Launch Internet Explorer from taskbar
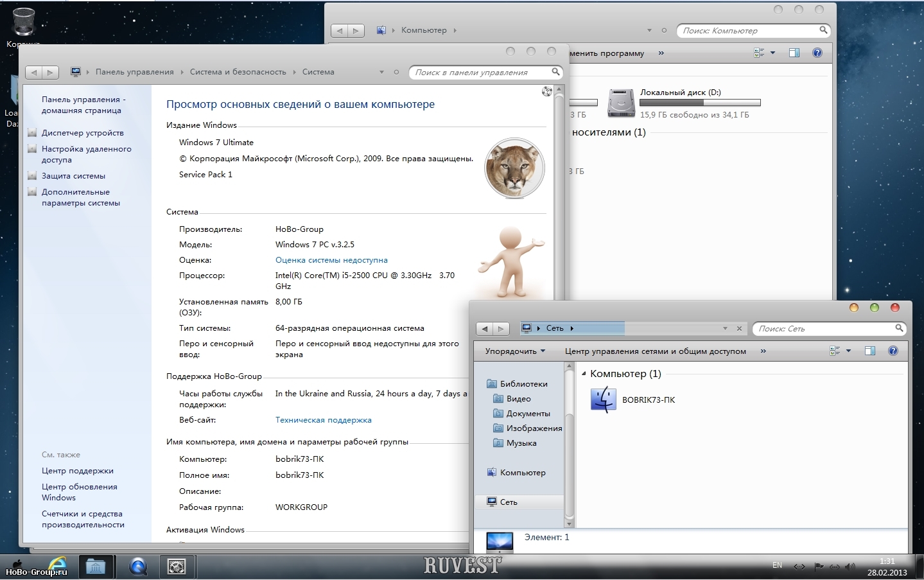 coord(58,567)
